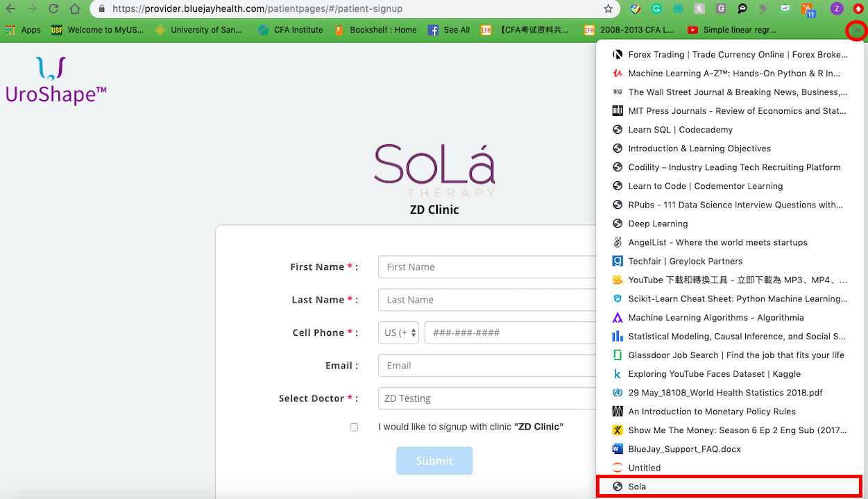Image resolution: width=868 pixels, height=499 pixels.
Task: Select Codility recruiting platform bookmark
Action: click(730, 167)
